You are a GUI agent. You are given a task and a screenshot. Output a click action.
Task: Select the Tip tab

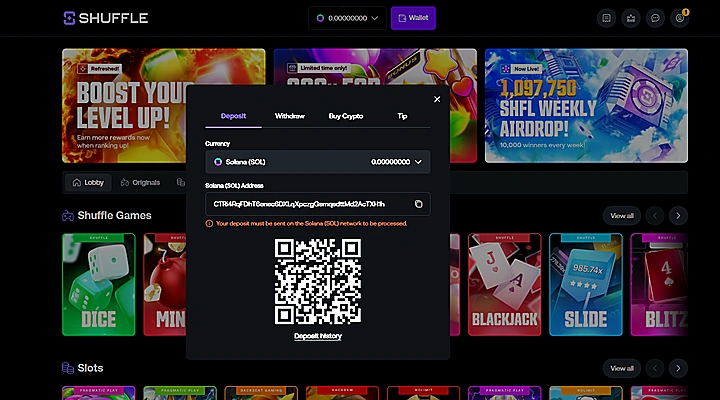[x=402, y=116]
